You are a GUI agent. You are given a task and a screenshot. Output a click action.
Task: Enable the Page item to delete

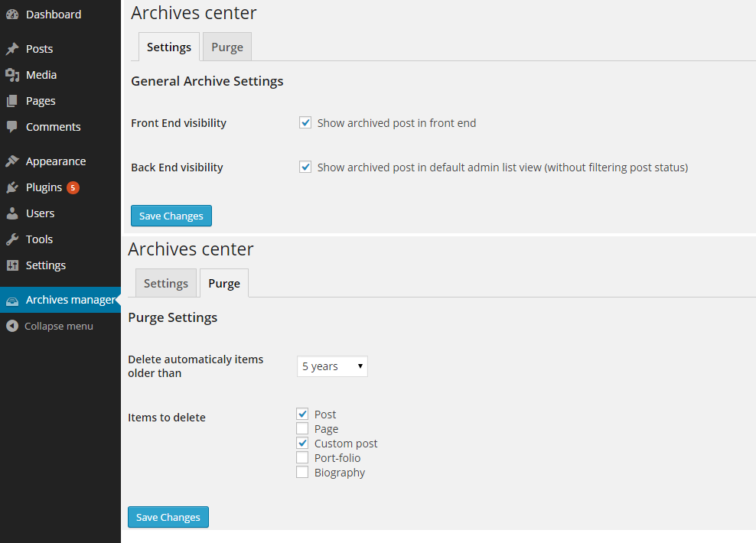pos(302,429)
